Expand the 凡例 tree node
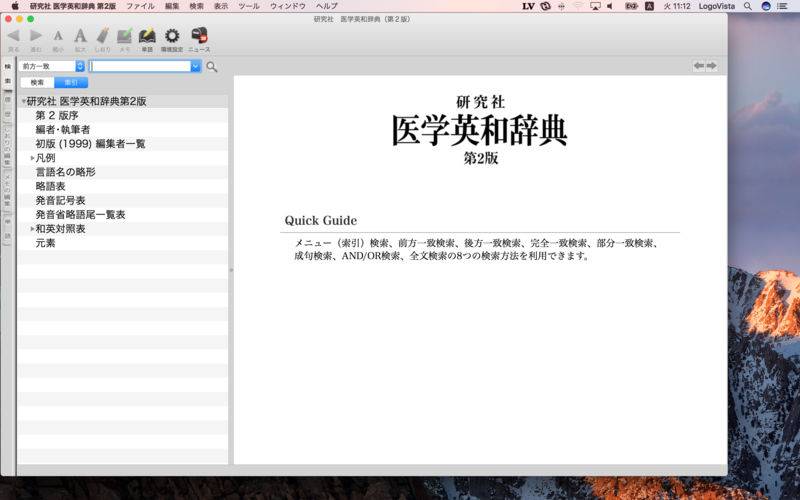This screenshot has width=800, height=500. (33, 158)
